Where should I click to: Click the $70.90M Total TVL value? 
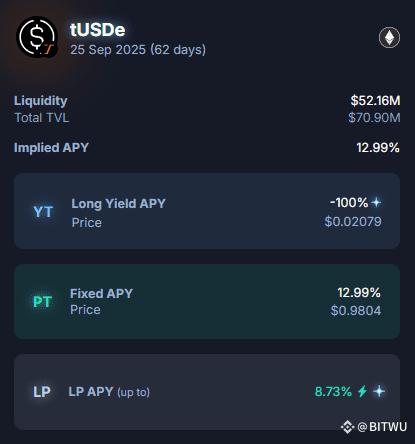pyautogui.click(x=374, y=118)
